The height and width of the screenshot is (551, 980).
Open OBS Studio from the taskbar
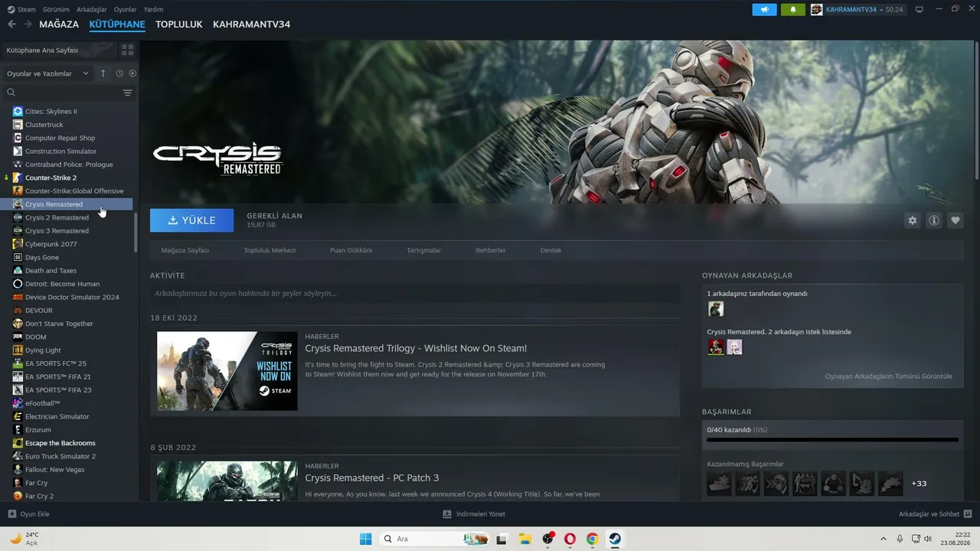click(x=547, y=539)
